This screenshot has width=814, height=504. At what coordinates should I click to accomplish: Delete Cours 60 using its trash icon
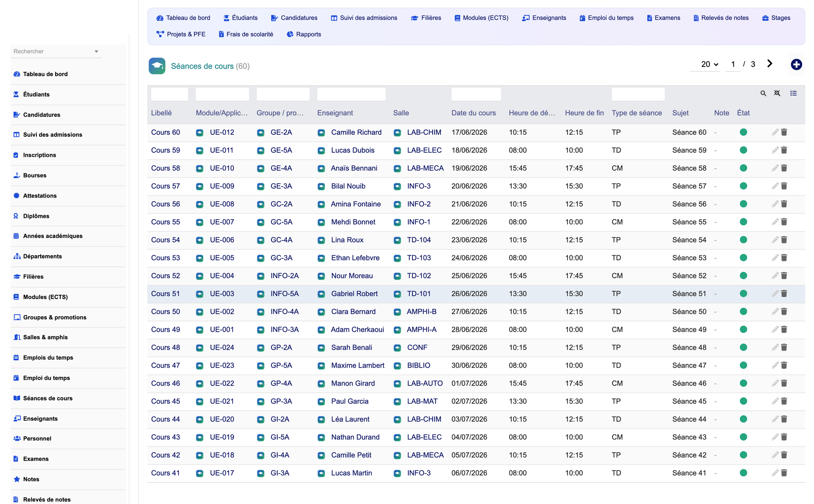pyautogui.click(x=784, y=132)
